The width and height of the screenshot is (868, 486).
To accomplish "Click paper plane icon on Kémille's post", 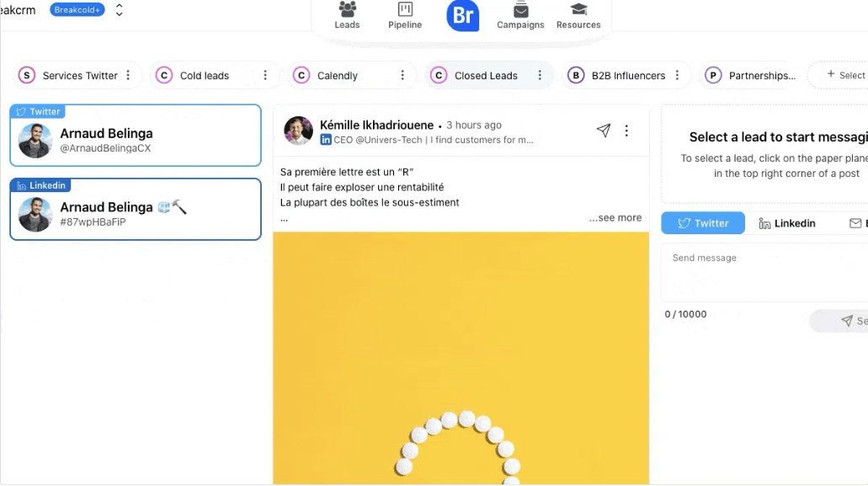I will (603, 131).
